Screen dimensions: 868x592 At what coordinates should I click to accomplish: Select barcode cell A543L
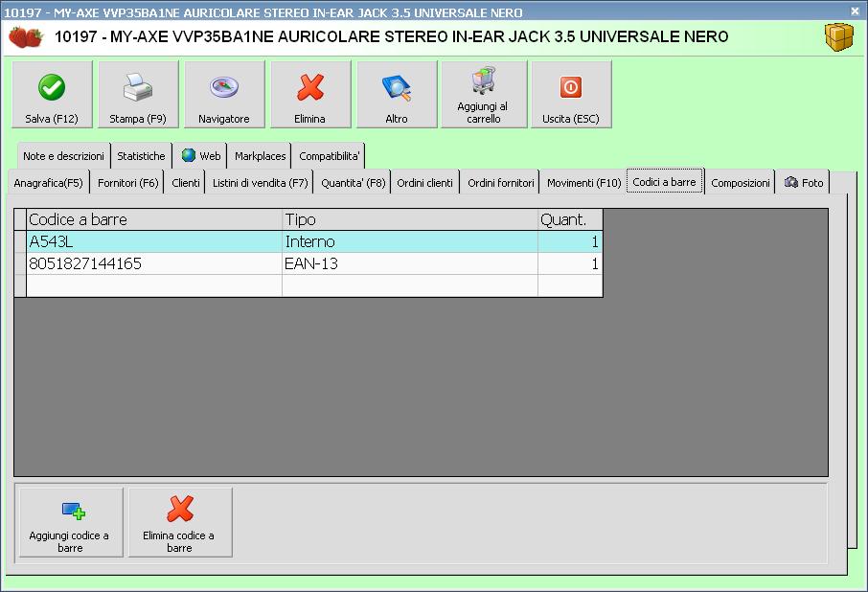point(154,241)
